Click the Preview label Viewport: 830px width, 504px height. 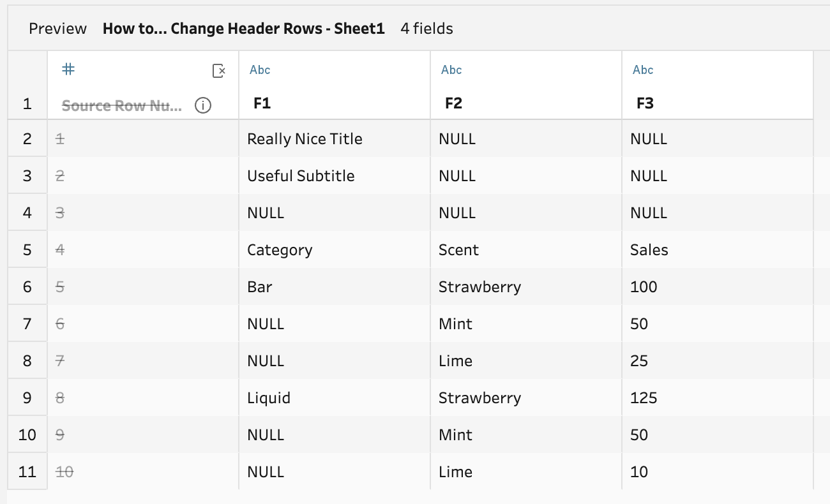[57, 29]
